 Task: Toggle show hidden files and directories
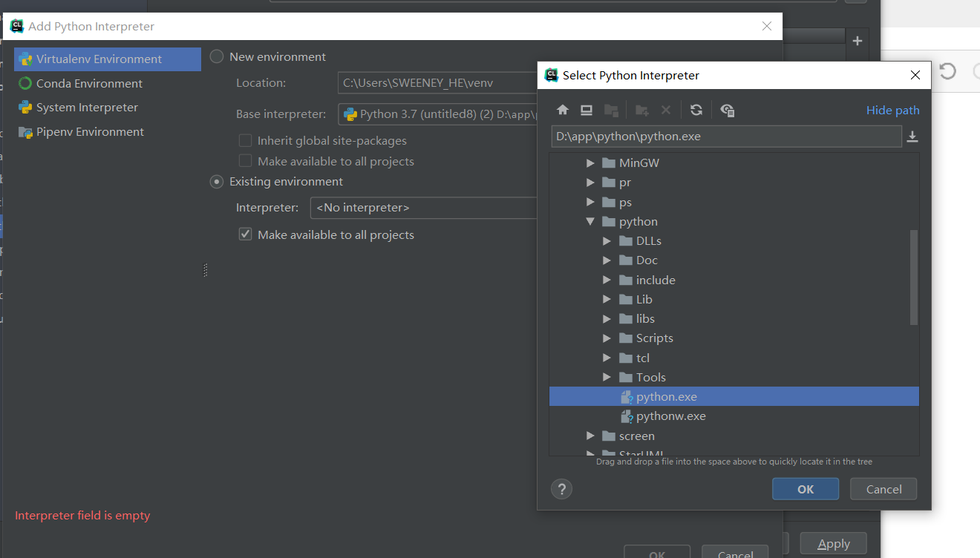click(x=728, y=110)
